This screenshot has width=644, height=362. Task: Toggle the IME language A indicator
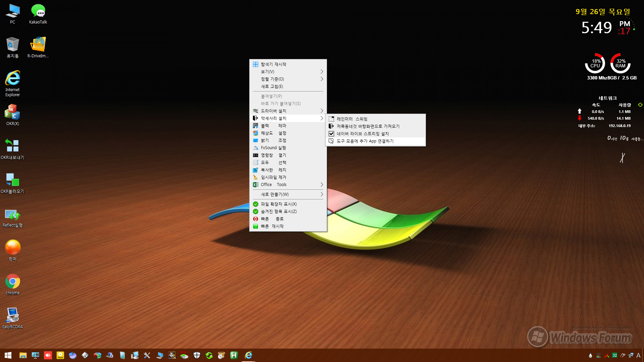click(x=638, y=355)
